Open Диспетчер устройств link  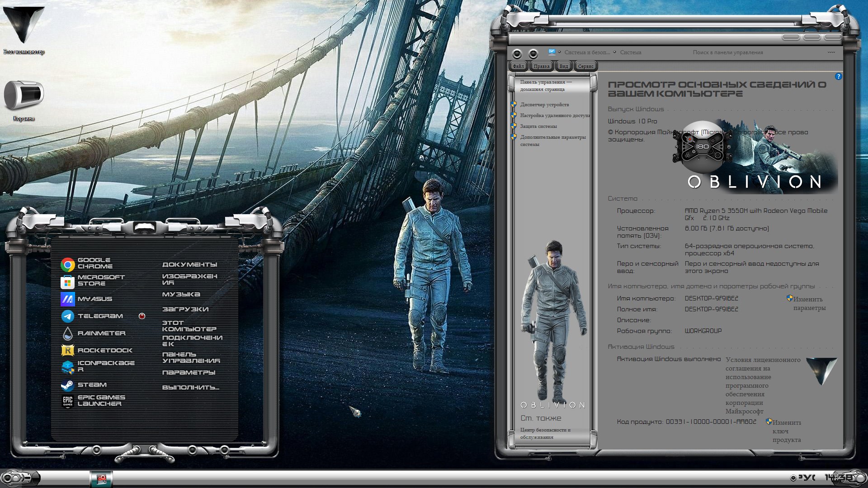tap(544, 105)
